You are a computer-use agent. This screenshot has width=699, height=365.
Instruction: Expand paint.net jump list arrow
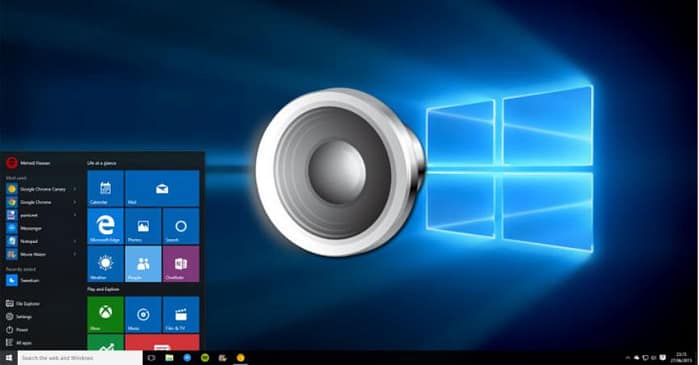75,215
